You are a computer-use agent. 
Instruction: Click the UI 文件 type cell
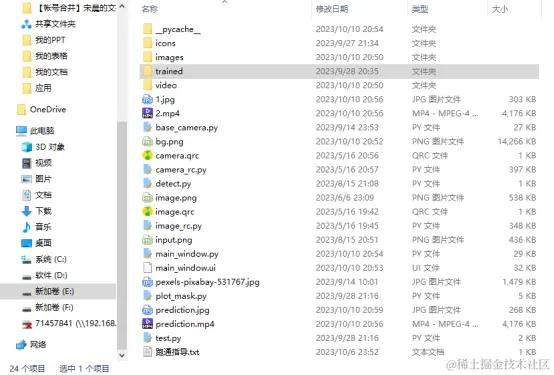[425, 268]
